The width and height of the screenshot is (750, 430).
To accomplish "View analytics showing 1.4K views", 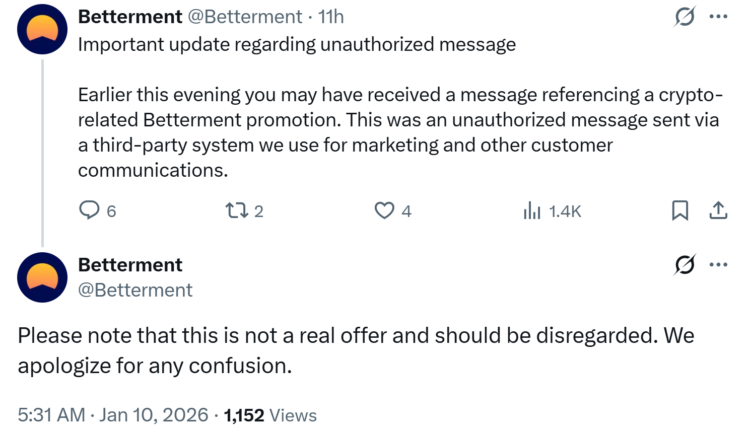I will (551, 210).
